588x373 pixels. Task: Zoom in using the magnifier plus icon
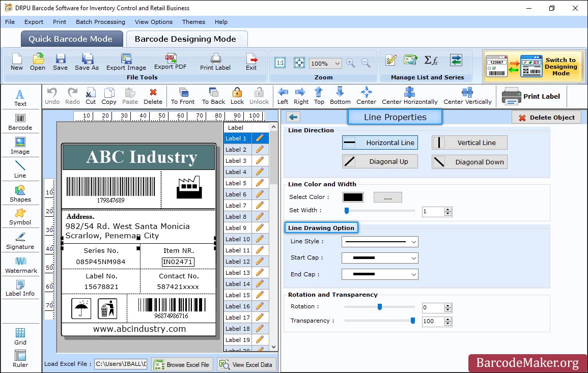coord(351,63)
